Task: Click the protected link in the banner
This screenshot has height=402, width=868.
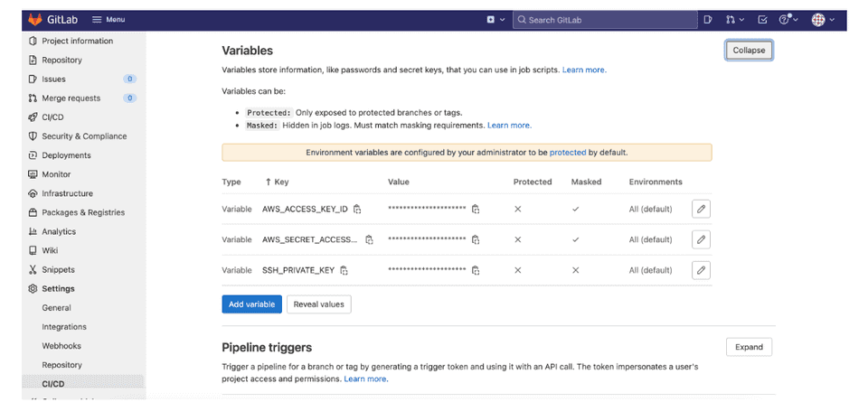Action: (568, 153)
